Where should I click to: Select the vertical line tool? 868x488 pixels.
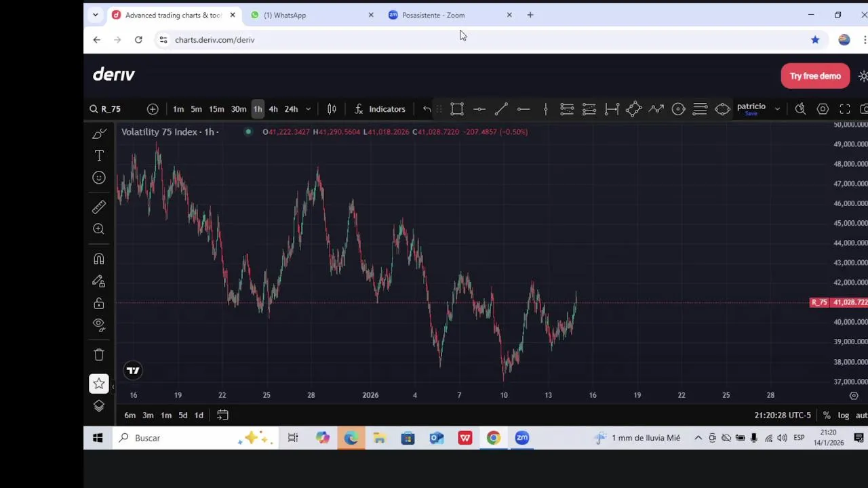click(x=545, y=109)
